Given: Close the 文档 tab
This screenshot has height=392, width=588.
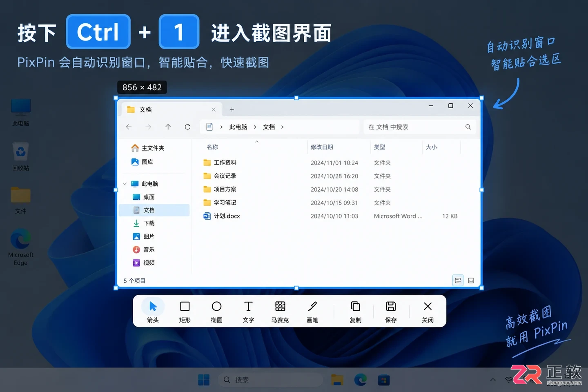Looking at the screenshot, I should 214,109.
